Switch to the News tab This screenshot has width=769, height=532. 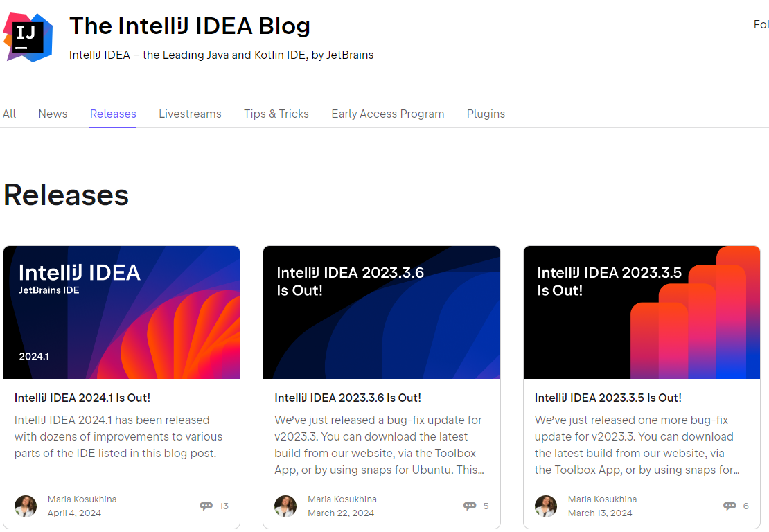[x=53, y=114]
